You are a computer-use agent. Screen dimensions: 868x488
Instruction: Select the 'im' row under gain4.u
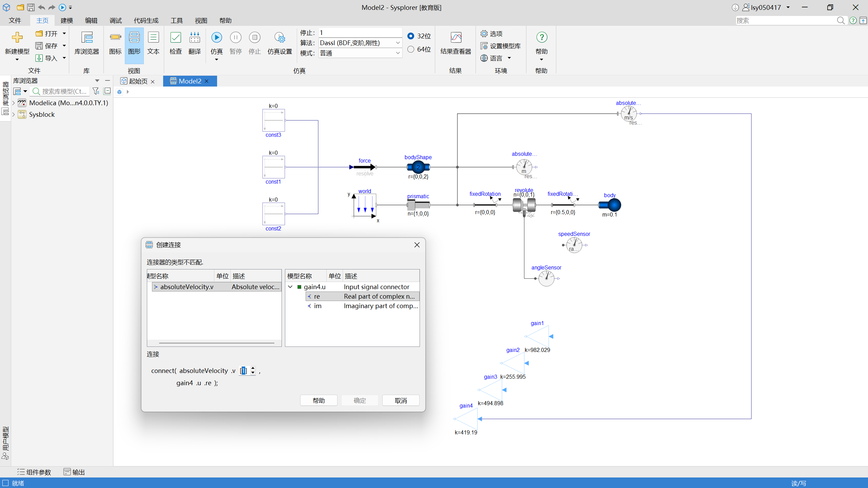[363, 306]
